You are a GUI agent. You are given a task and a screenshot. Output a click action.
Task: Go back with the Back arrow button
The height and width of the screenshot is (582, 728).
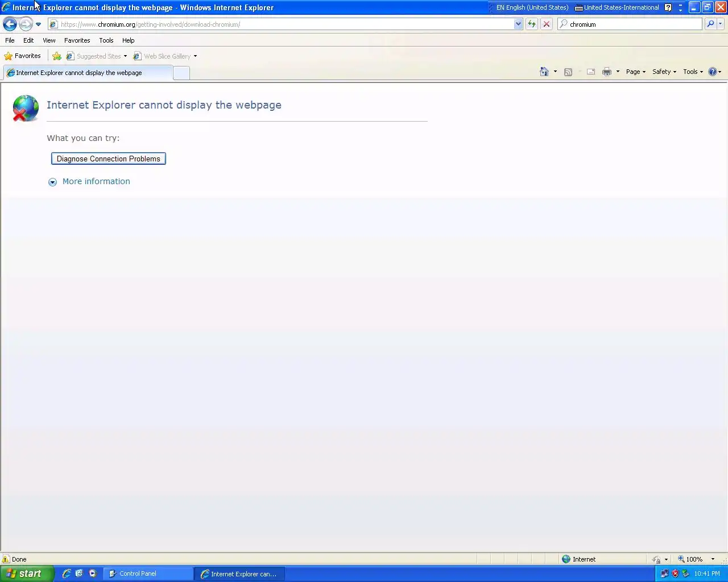tap(10, 24)
